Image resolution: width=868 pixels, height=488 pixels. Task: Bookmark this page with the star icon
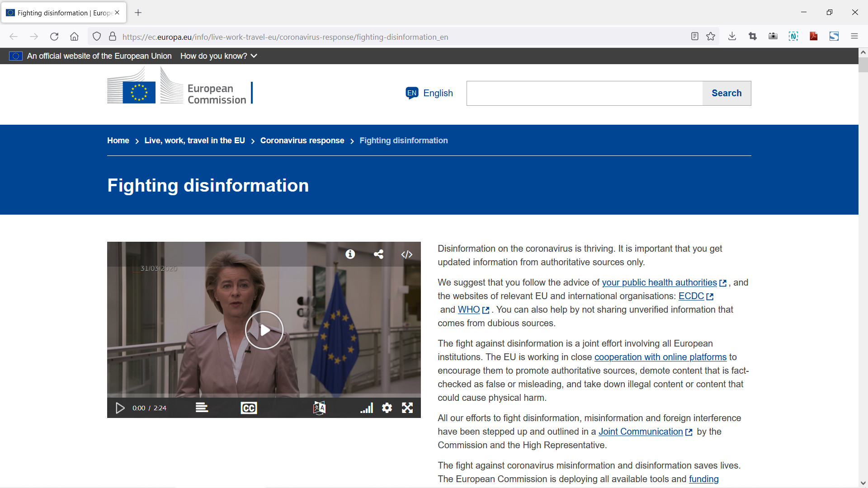click(x=711, y=37)
